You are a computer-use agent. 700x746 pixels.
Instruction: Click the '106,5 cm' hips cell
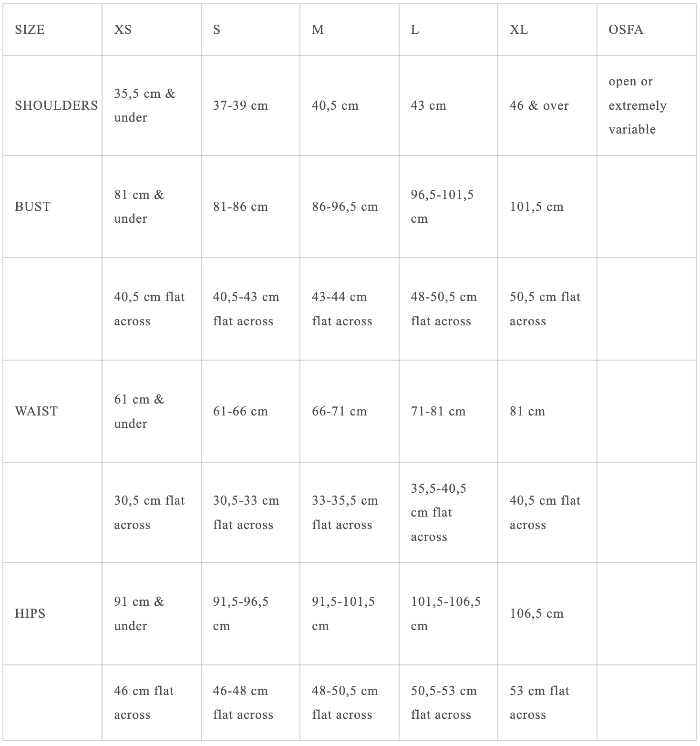[x=536, y=613]
